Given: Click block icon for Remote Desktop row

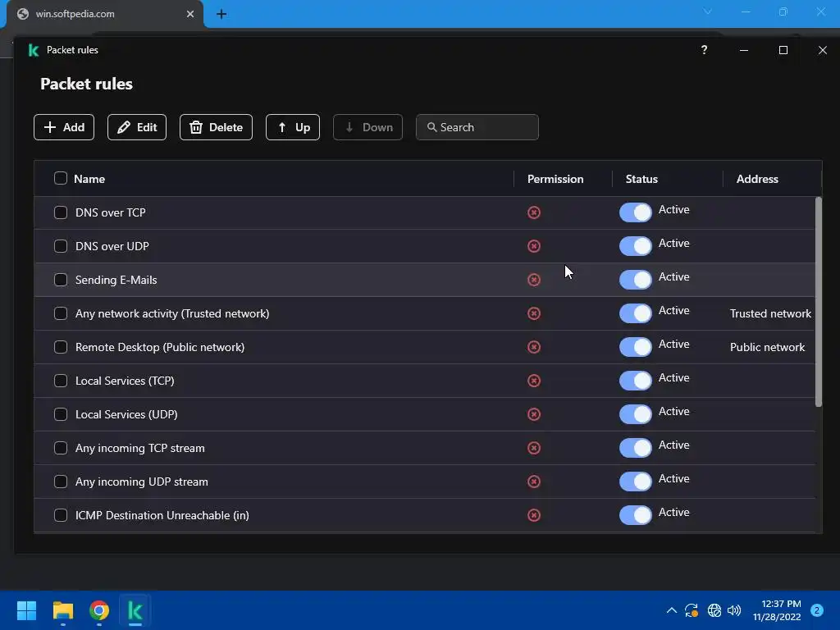Looking at the screenshot, I should (x=533, y=347).
